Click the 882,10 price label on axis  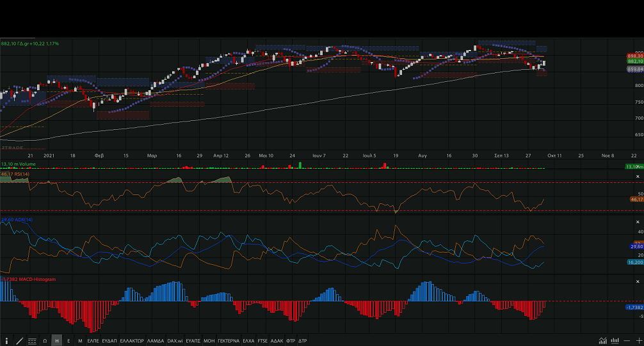point(634,61)
